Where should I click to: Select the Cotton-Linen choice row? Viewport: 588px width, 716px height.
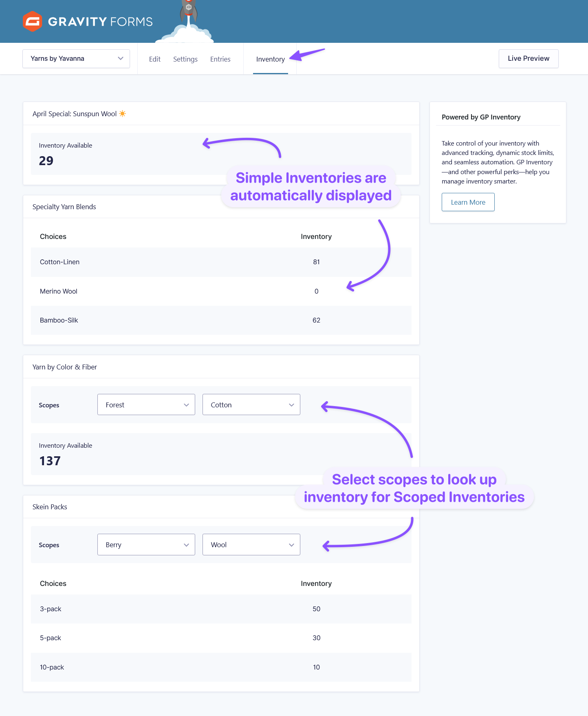pyautogui.click(x=221, y=262)
